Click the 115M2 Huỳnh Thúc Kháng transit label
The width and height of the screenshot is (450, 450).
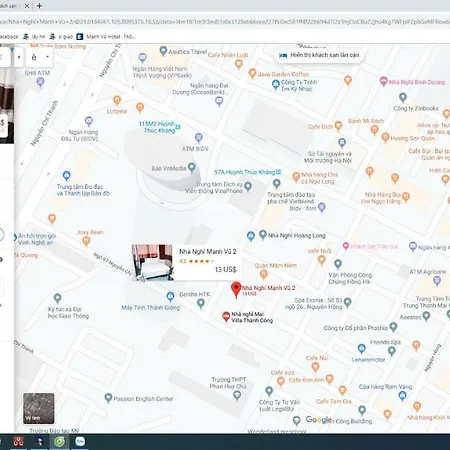(159, 127)
